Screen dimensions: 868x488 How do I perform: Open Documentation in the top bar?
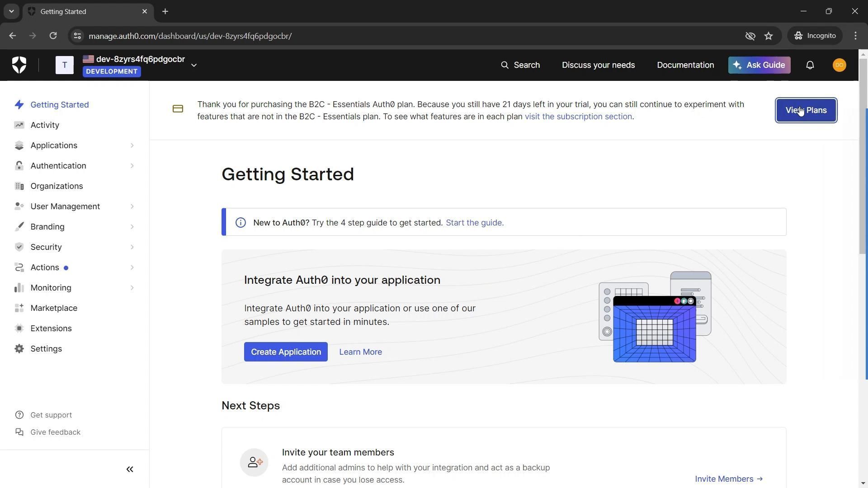click(x=685, y=65)
